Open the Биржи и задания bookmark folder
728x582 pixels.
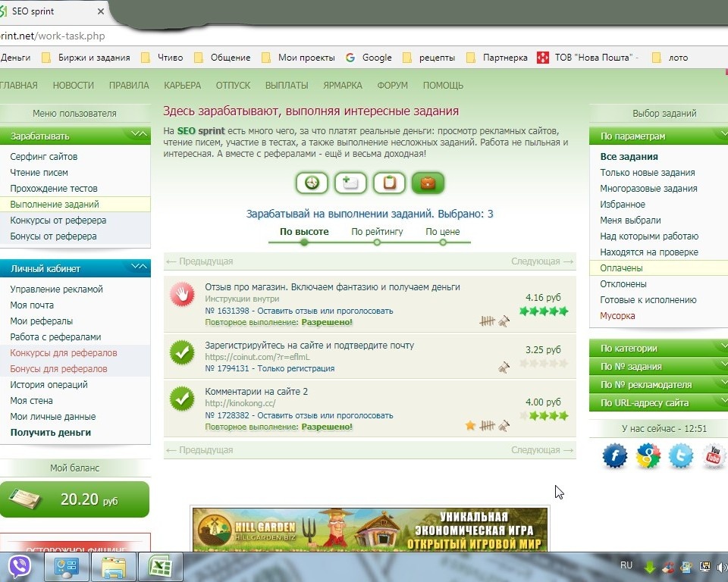(x=86, y=58)
